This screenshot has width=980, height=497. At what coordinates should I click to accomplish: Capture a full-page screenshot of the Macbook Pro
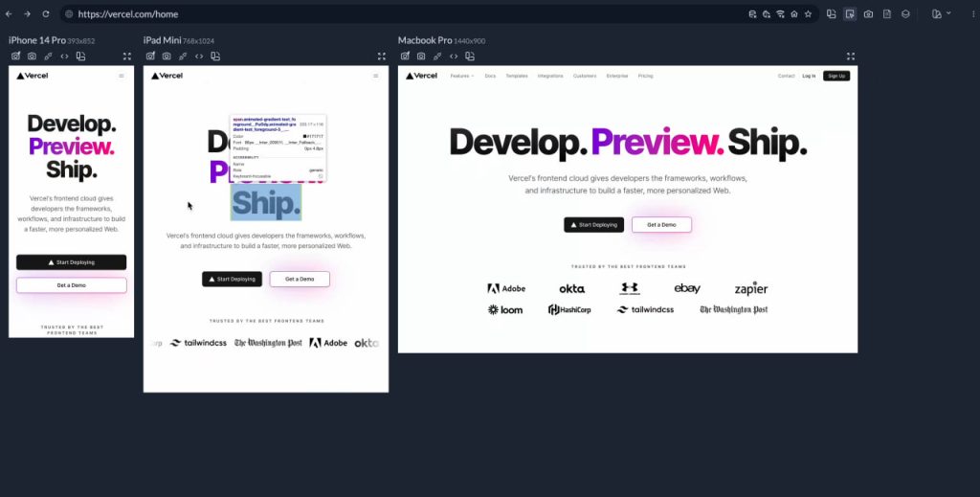coord(421,56)
